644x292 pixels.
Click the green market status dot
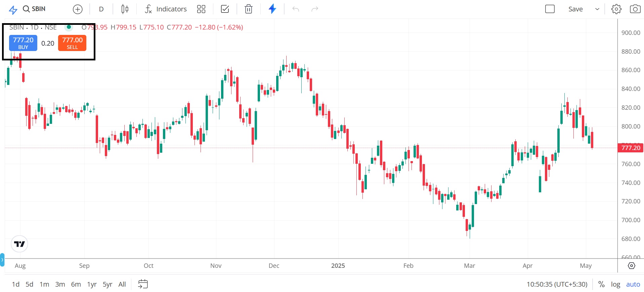pos(69,27)
